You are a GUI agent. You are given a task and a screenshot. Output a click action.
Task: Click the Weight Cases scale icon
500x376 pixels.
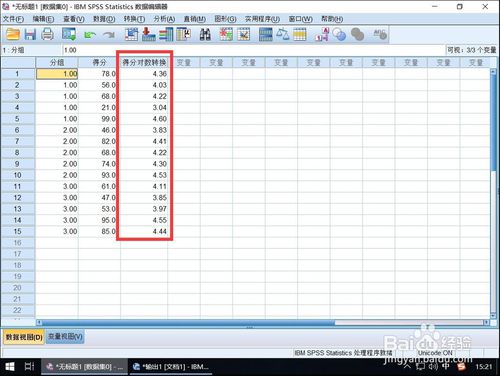pos(283,34)
